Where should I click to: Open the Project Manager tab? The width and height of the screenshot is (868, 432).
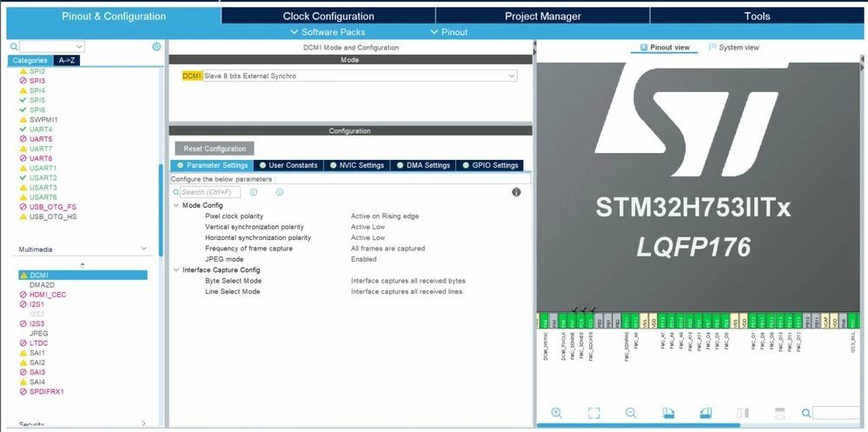tap(542, 16)
